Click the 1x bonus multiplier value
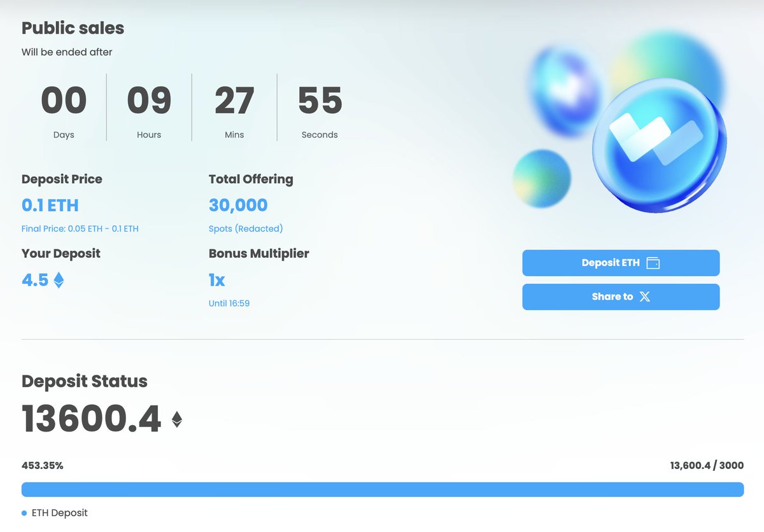 coord(216,280)
